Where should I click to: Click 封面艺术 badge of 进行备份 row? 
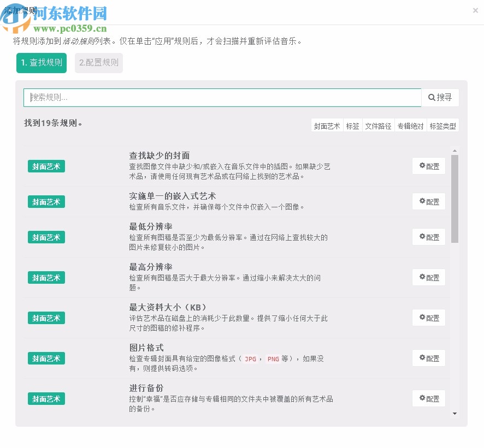(46, 399)
